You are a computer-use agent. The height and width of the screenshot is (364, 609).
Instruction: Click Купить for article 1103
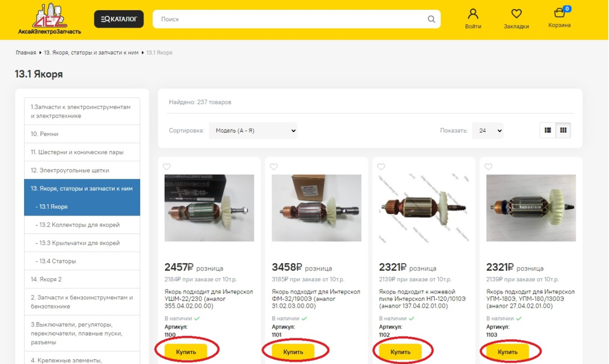508,352
